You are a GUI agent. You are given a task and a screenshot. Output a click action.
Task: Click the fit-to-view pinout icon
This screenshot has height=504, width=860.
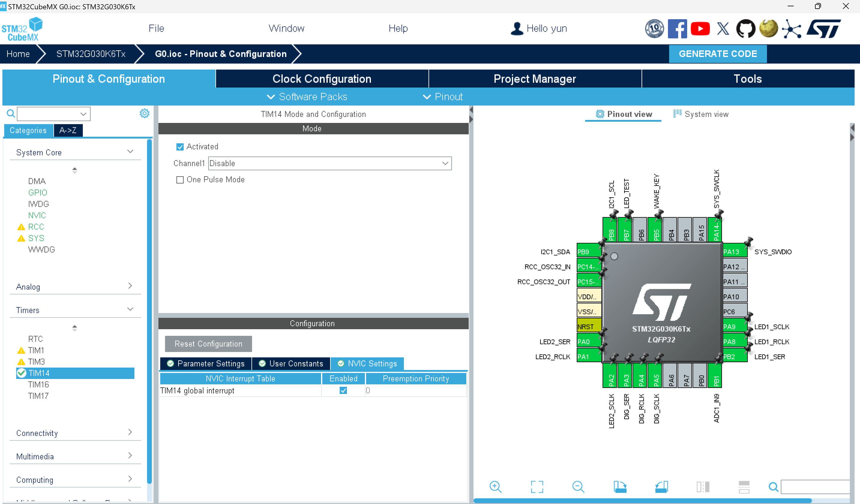[537, 487]
